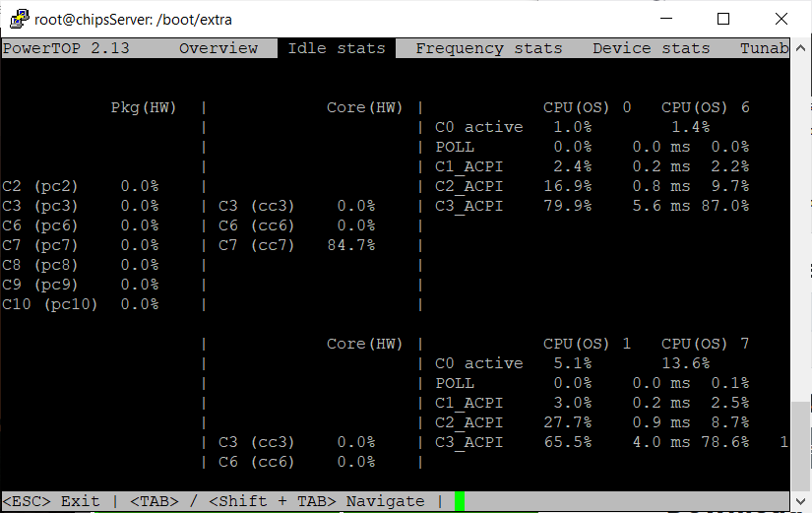Click the 4.0 ms duration value
The height and width of the screenshot is (513, 812).
661,442
